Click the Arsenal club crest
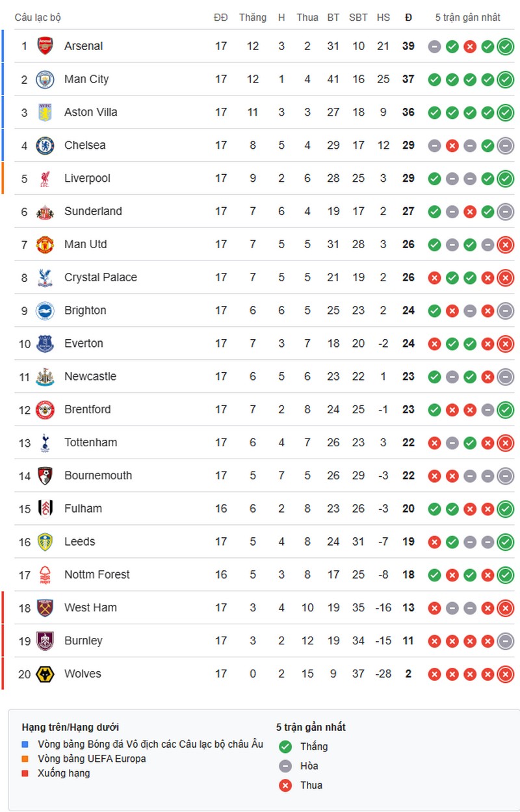Image resolution: width=520 pixels, height=812 pixels. tap(45, 46)
